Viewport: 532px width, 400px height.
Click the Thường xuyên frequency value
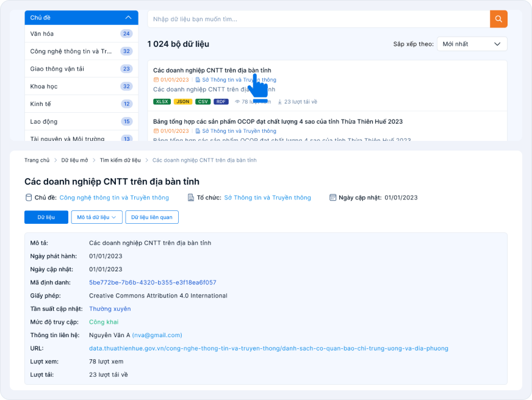(x=110, y=309)
